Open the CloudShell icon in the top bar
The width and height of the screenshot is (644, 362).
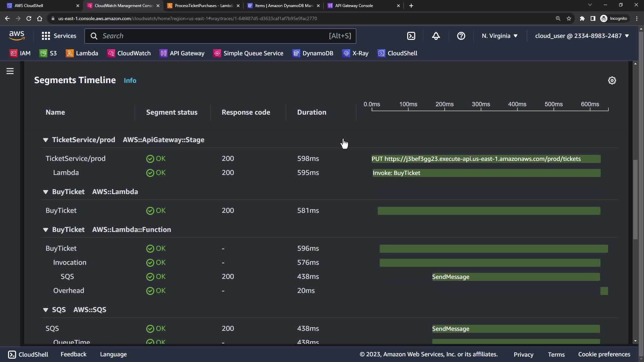tap(411, 36)
